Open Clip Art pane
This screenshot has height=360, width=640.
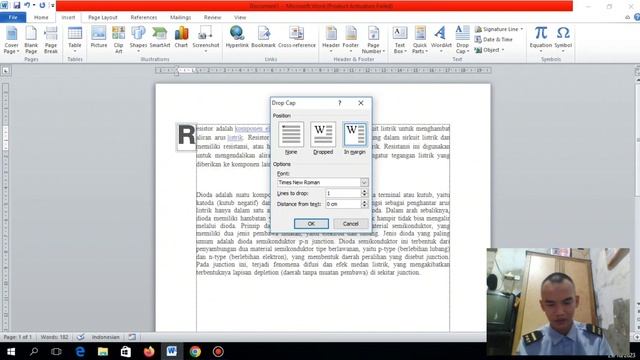pyautogui.click(x=118, y=40)
